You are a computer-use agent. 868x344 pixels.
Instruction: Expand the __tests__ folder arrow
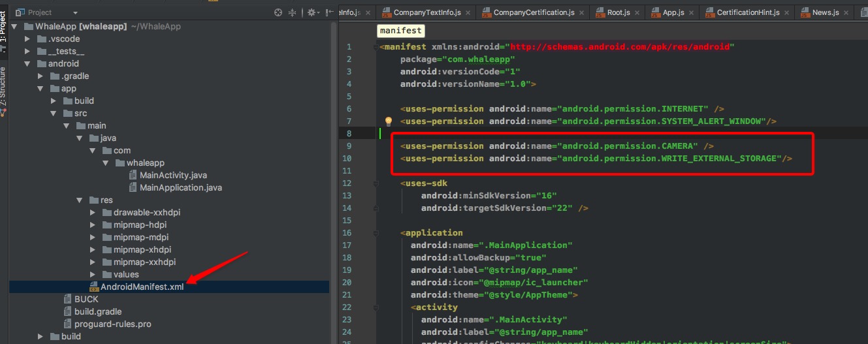click(27, 52)
